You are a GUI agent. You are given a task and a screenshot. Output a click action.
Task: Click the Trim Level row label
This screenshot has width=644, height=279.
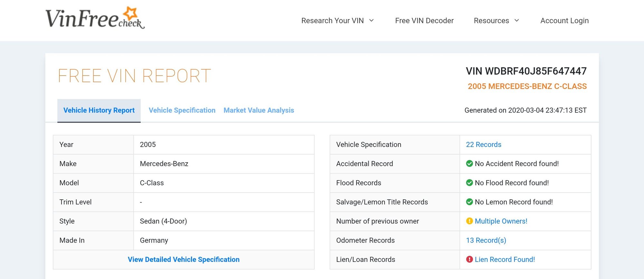click(x=75, y=202)
